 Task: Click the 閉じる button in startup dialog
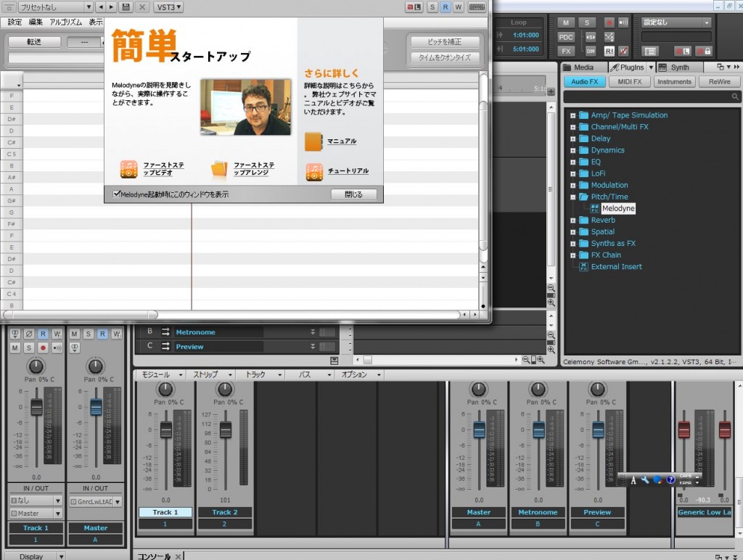pos(353,194)
